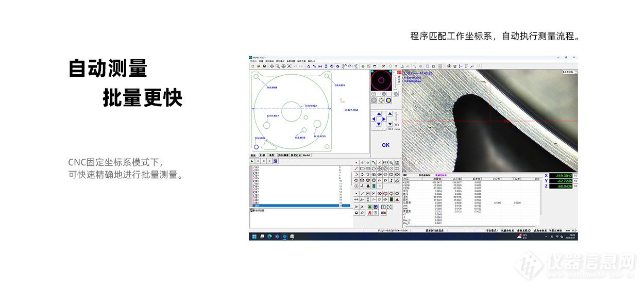Viewport: 644px width, 288px height.
Task: Click magnifier icon in measurement tool grid
Action: tap(392, 163)
